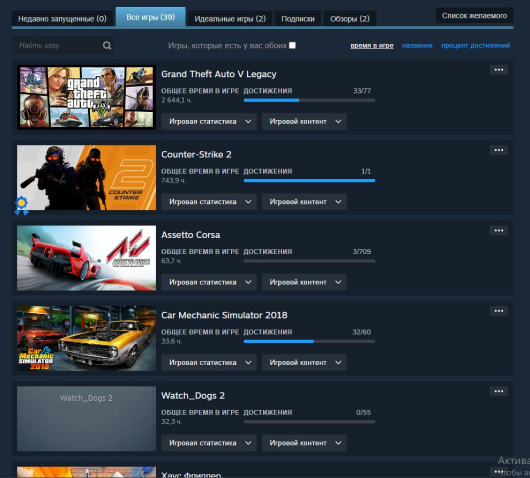
Task: Open the Counter-Strike 2 title link
Action: click(x=196, y=154)
